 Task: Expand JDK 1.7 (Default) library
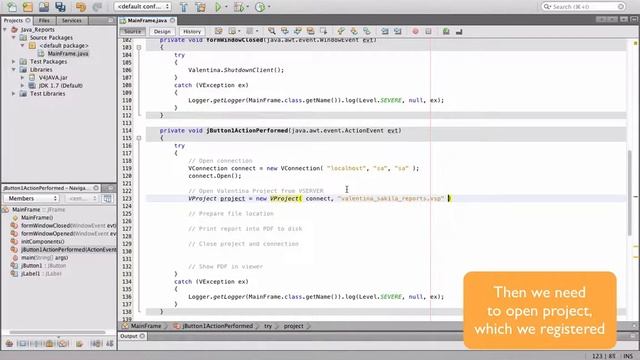click(x=22, y=85)
